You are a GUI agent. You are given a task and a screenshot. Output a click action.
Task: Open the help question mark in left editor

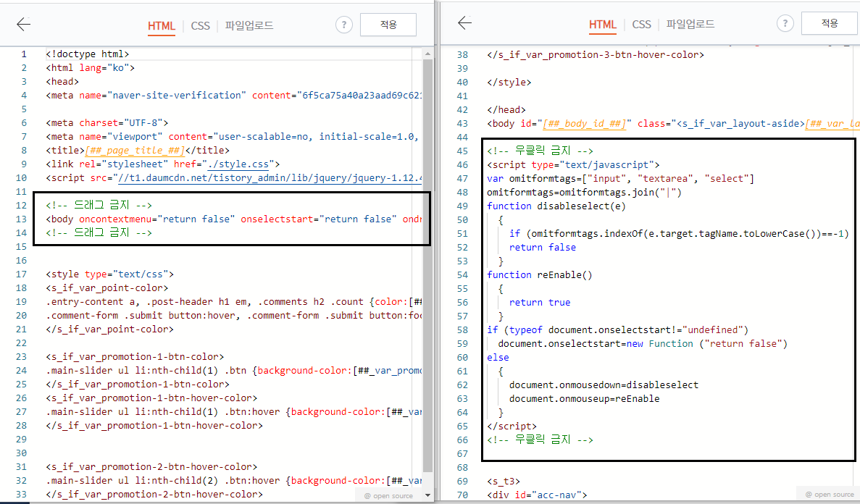point(344,25)
